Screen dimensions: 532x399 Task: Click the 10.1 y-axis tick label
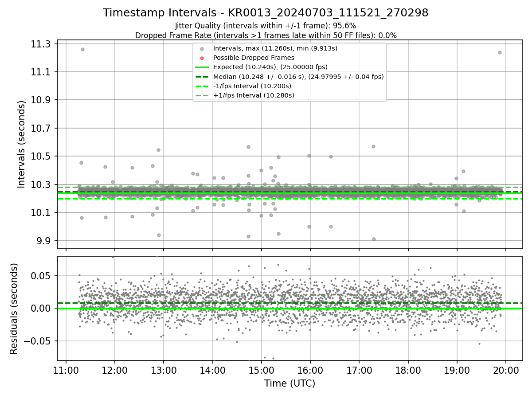41,213
